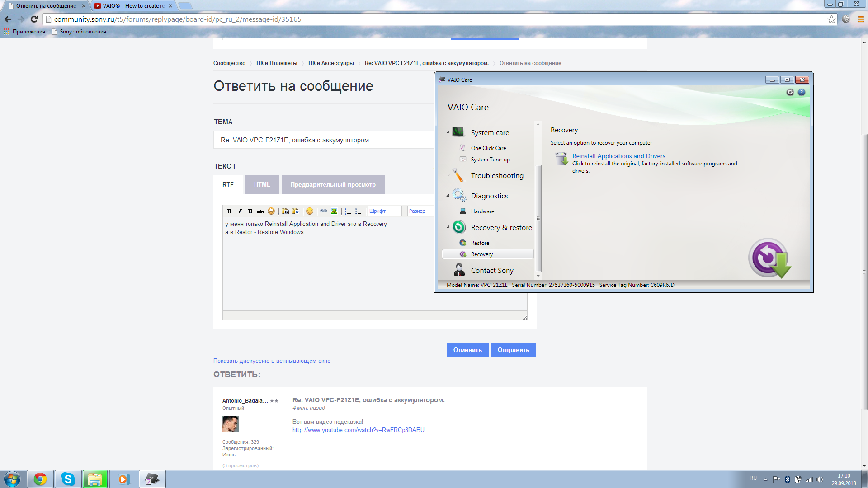Click the System care heading

pos(490,133)
